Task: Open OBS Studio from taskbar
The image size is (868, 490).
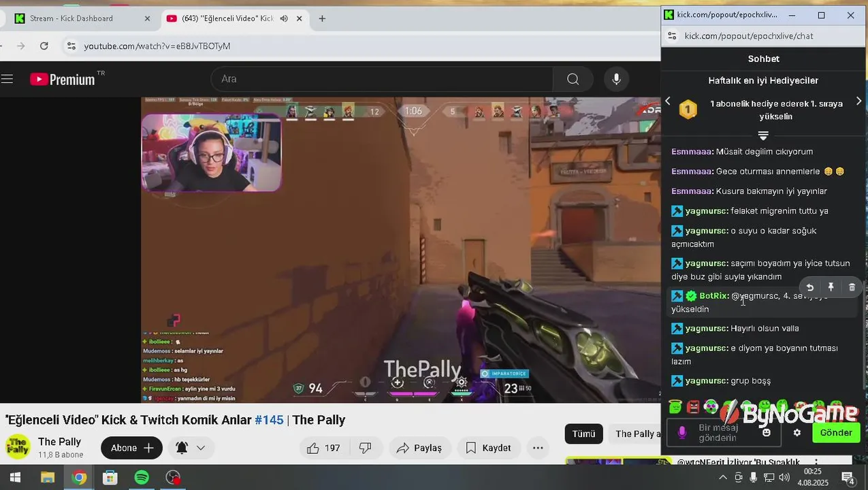Action: coord(173,478)
